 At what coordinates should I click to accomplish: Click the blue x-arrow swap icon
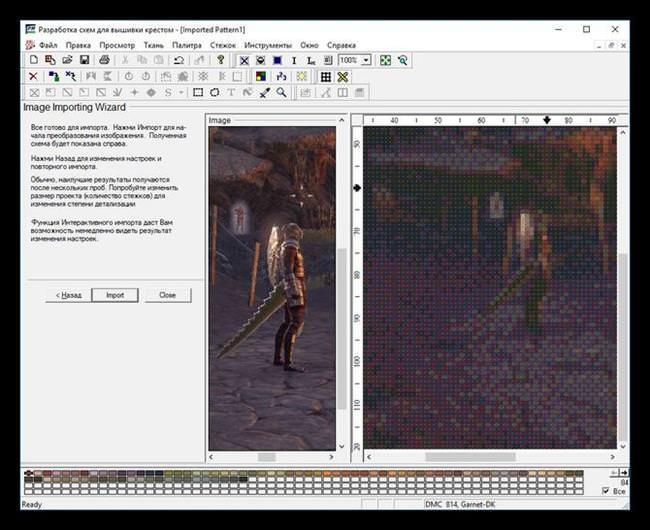click(70, 76)
